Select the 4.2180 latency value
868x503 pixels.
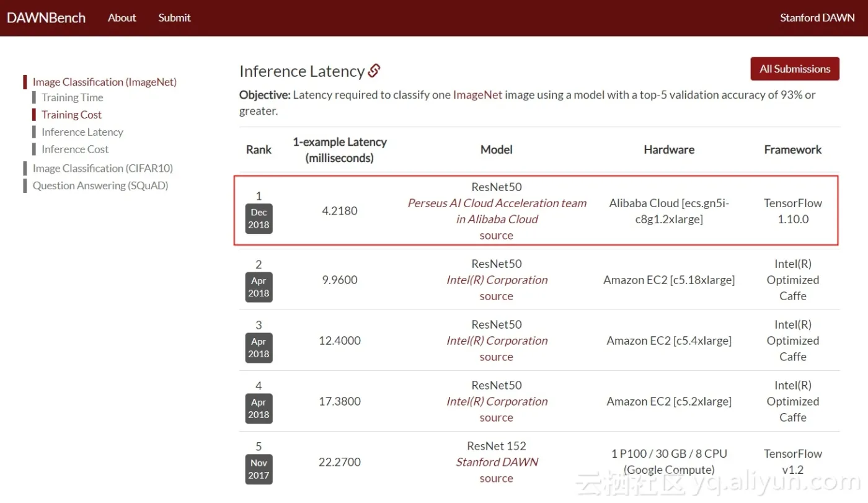tap(340, 211)
